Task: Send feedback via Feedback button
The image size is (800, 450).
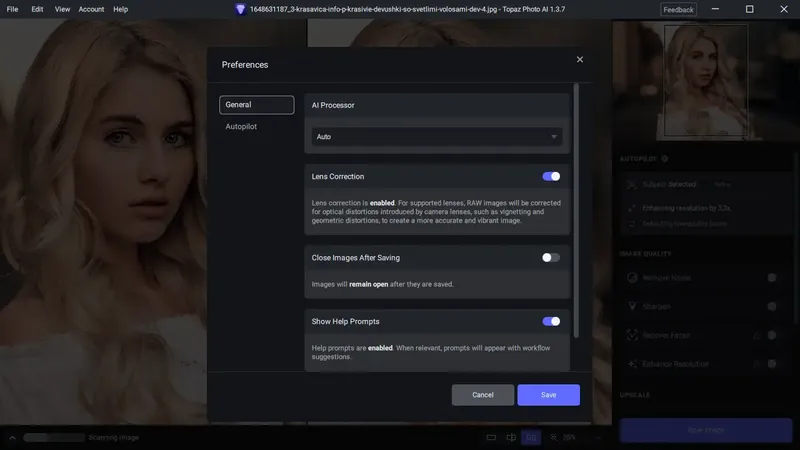Action: [678, 10]
